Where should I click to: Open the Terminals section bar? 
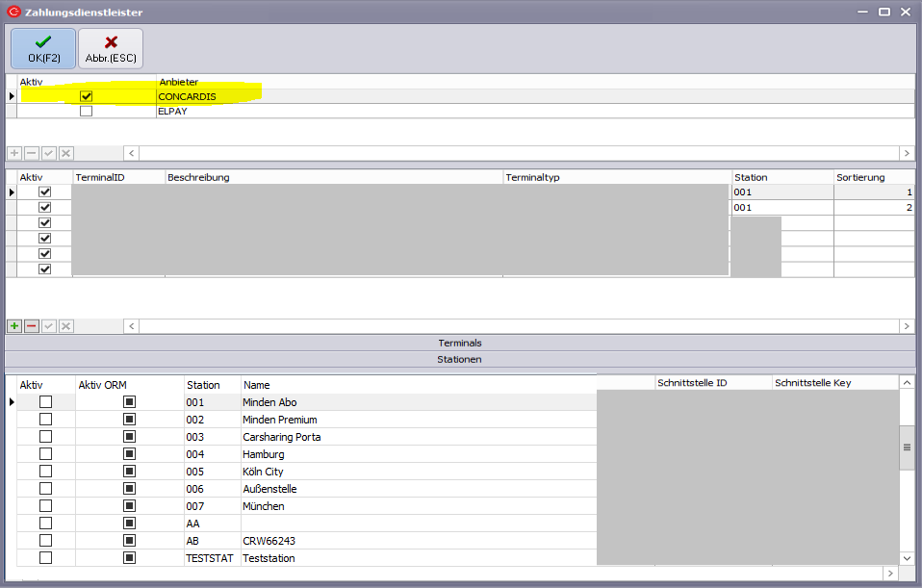pos(460,343)
